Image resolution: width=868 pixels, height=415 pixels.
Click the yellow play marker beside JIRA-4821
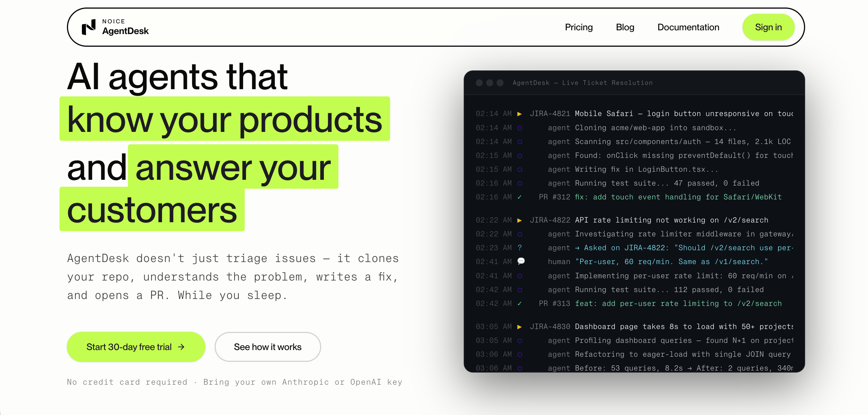(x=519, y=114)
